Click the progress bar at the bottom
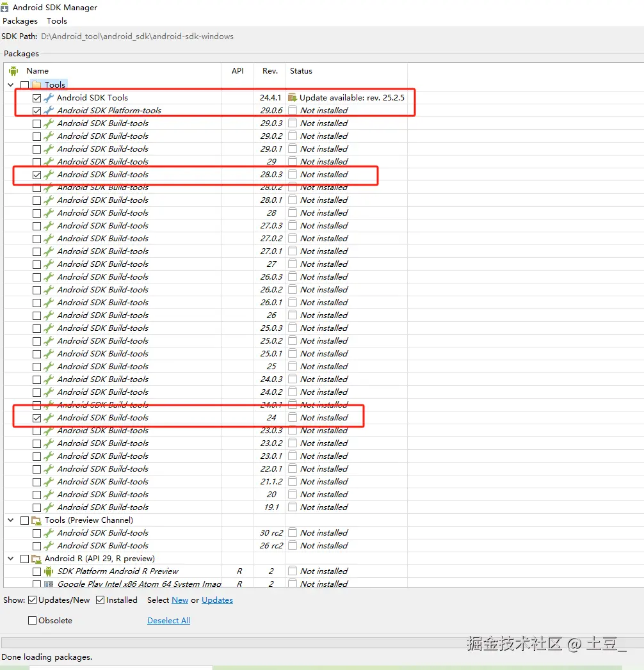 pyautogui.click(x=323, y=642)
